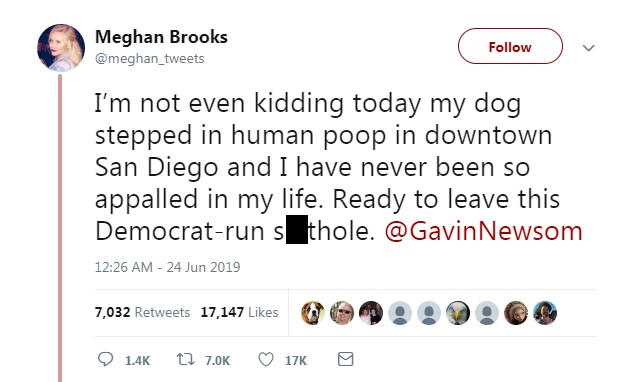Open the @GavinNewsom mention link
This screenshot has width=636, height=382.
click(x=483, y=231)
